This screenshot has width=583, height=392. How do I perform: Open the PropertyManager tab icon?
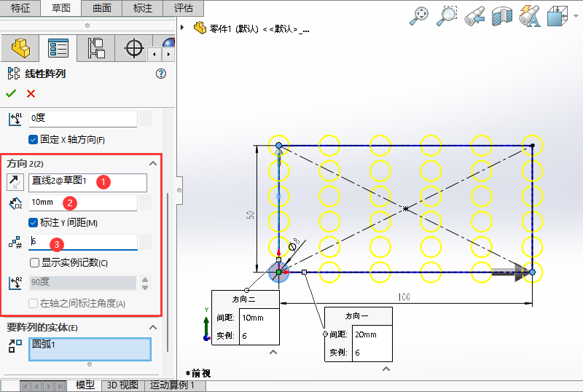pos(58,48)
